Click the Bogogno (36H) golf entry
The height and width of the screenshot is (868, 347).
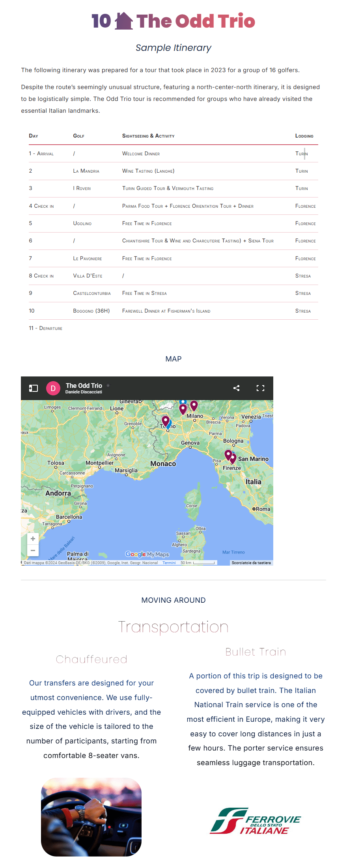91,311
